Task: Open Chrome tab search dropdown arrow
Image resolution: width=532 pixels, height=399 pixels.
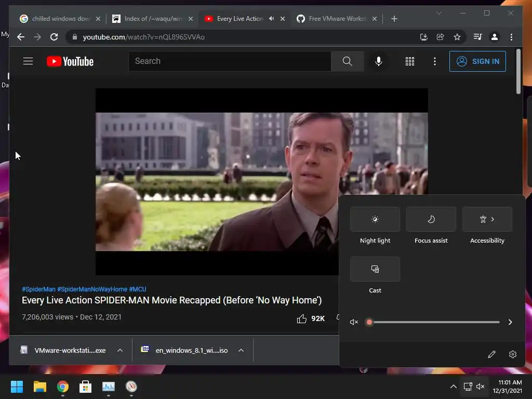Action: pos(438,13)
